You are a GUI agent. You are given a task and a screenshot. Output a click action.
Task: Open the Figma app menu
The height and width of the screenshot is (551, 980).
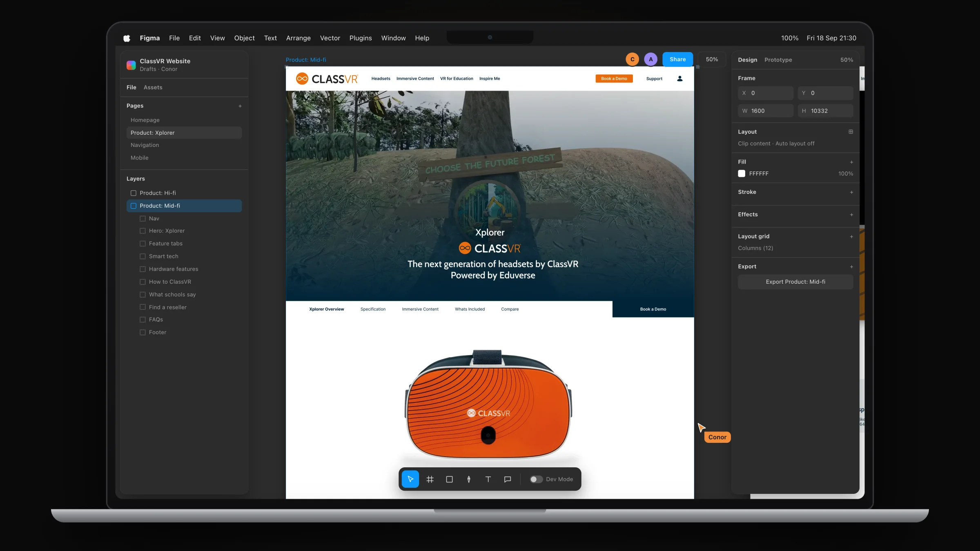click(149, 38)
